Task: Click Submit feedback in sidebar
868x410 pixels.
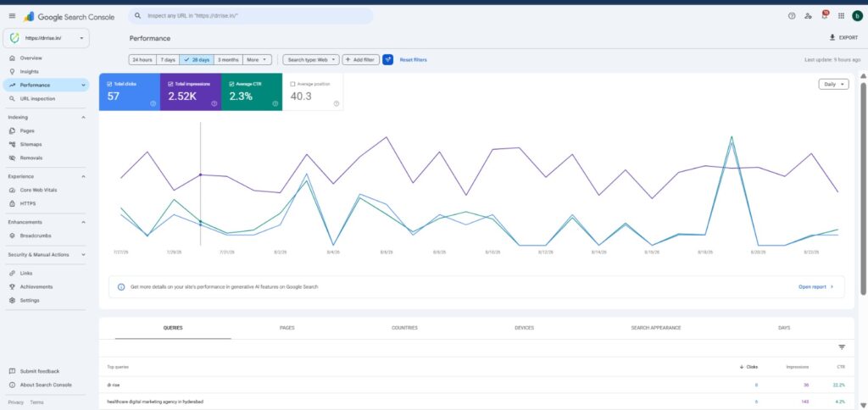Action: pyautogui.click(x=46, y=371)
